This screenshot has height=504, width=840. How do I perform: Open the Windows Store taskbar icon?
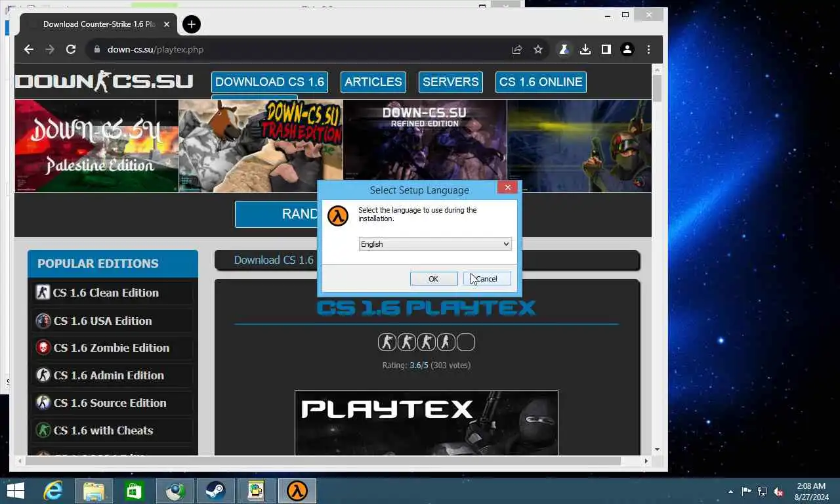pos(135,491)
